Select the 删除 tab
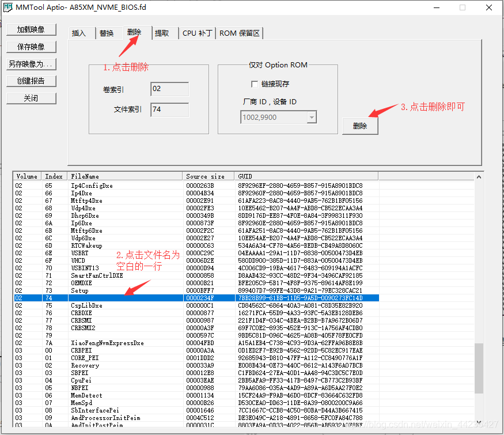504x435 pixels. pyautogui.click(x=137, y=32)
